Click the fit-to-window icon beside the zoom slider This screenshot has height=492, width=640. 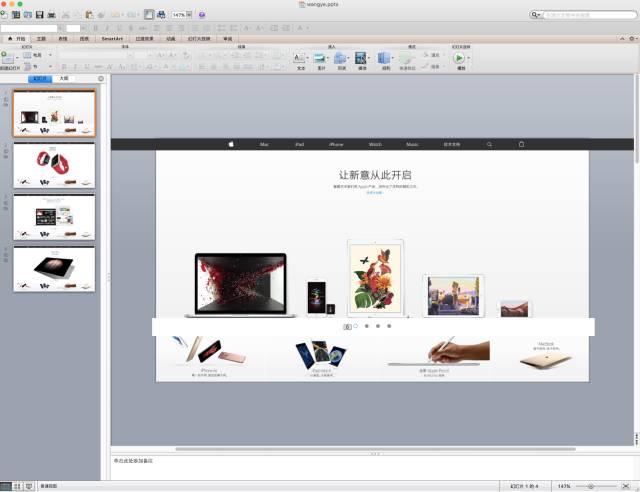[626, 486]
